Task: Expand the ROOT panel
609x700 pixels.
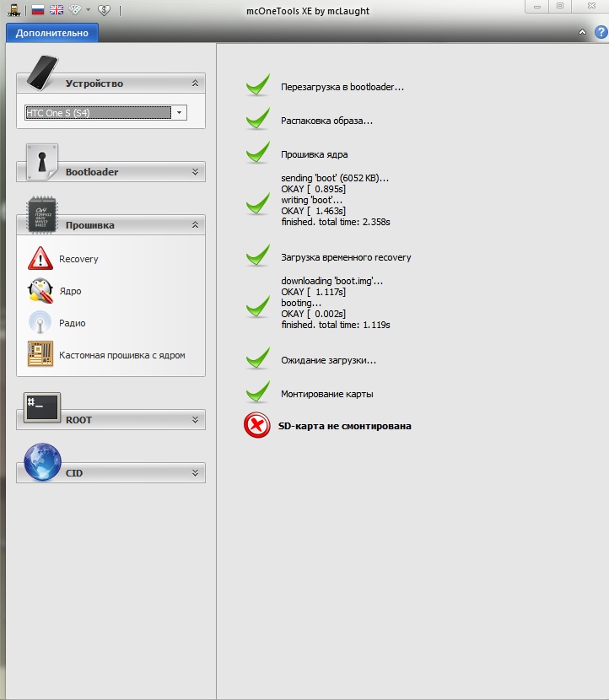Action: (x=195, y=420)
